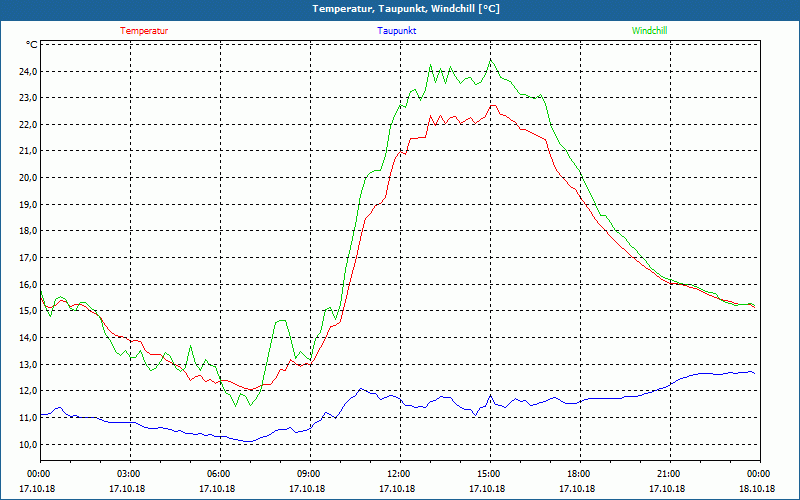Select the 19,0 y-axis value
The image size is (800, 500).
[28, 205]
